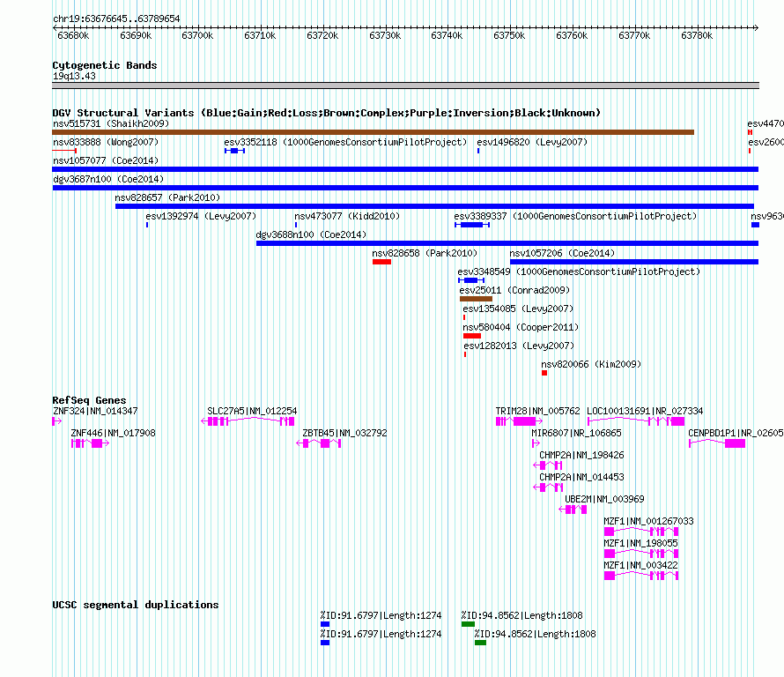Screen dimensions: 784x677
Task: Select the 63780k ruler tick label
Action: point(697,35)
